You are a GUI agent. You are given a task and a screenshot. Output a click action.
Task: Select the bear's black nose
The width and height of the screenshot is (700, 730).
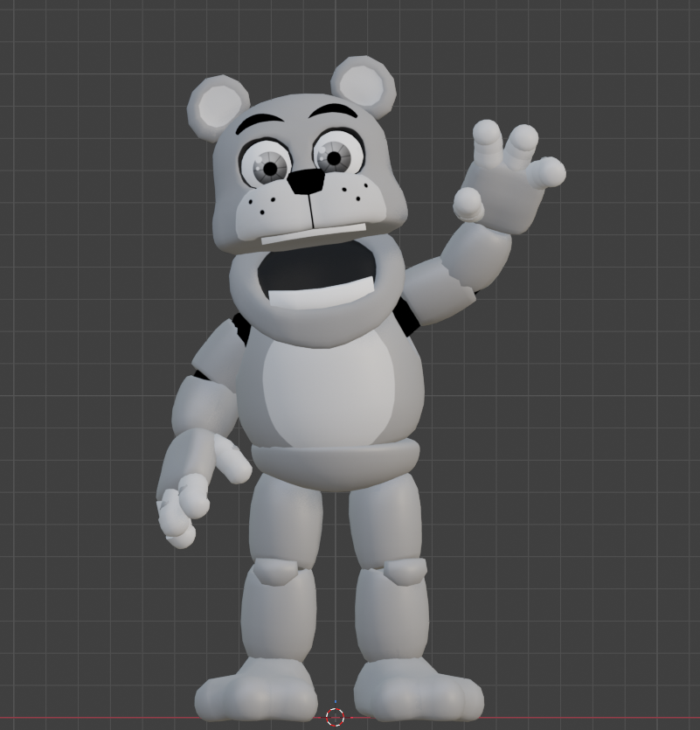pos(306,181)
